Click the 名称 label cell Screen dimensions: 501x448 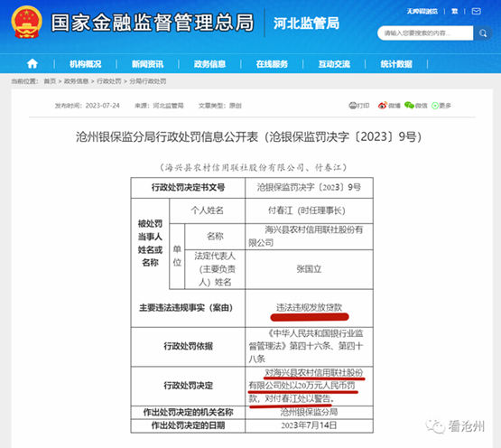215,237
